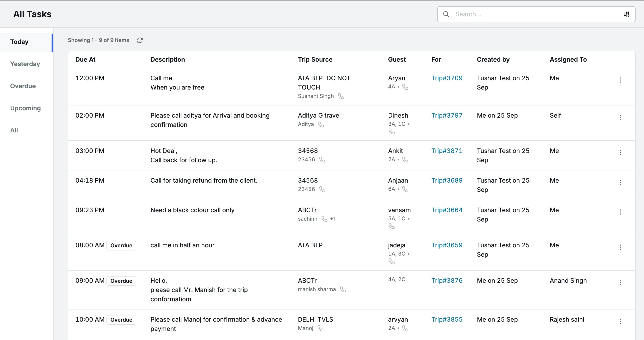
Task: Call Sushant Singh via phone icon
Action: tap(341, 96)
